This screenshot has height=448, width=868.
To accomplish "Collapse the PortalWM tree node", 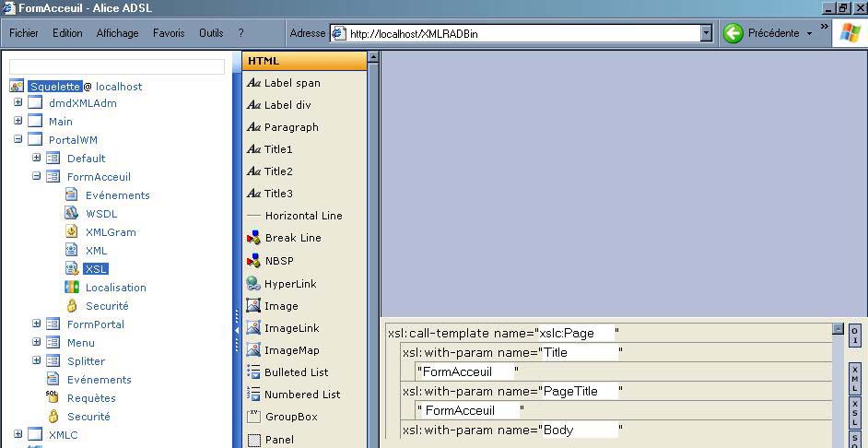I will 18,139.
